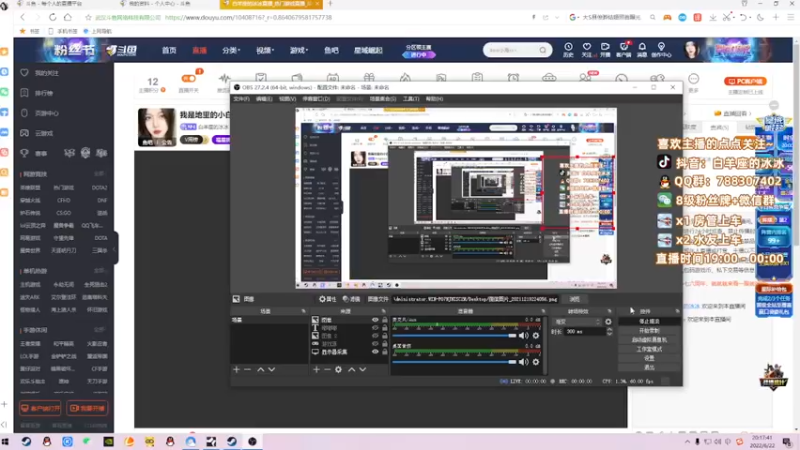Open 历史 history clock icon on Douyu
Image resolution: width=800 pixels, height=450 pixels.
pos(568,49)
